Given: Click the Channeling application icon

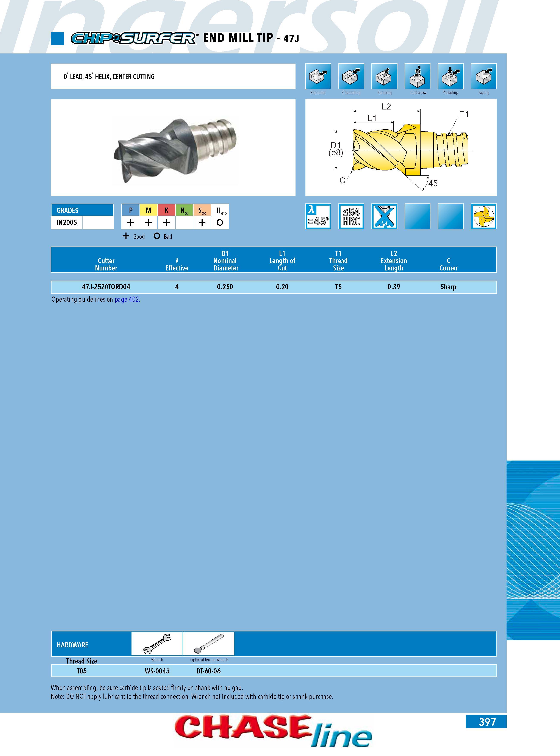Looking at the screenshot, I should (x=351, y=76).
